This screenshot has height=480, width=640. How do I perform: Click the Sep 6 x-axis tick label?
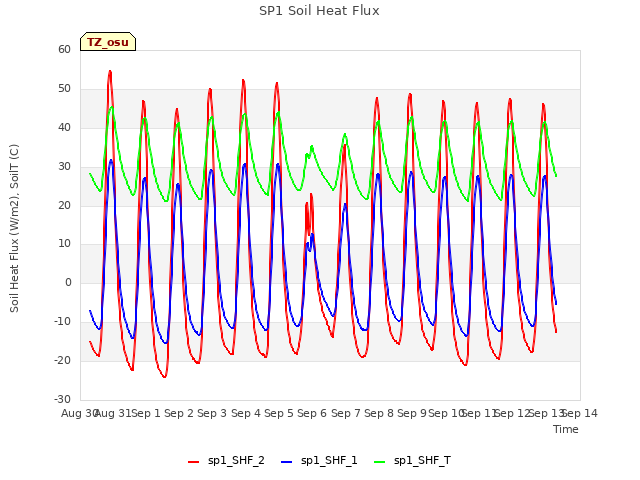pos(312,413)
